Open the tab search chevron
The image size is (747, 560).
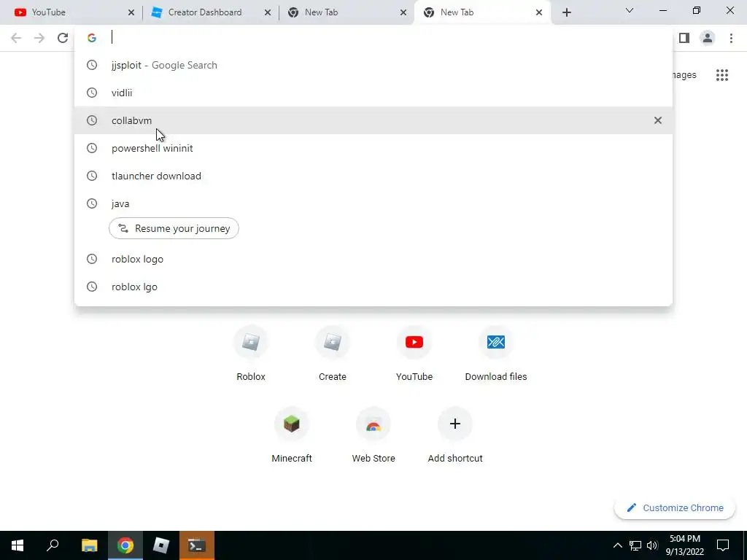tap(630, 10)
